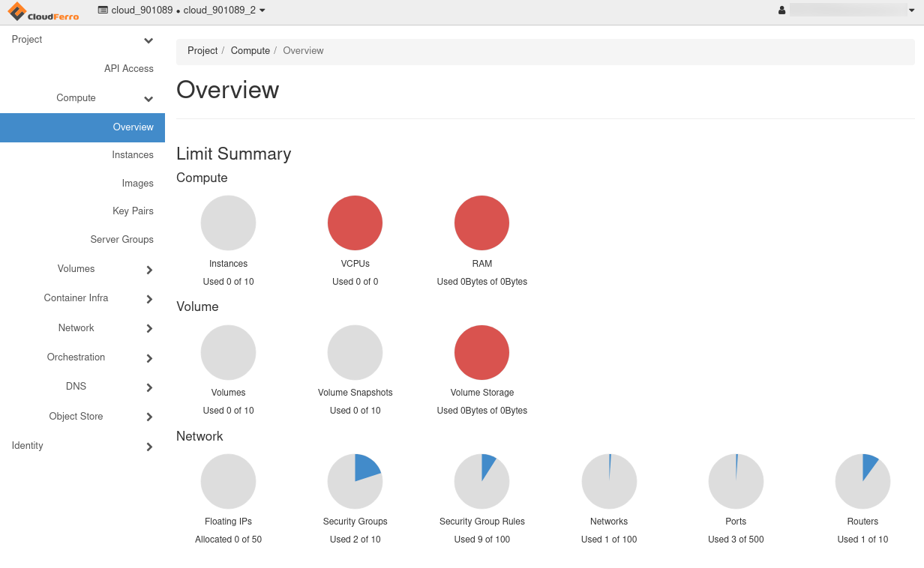Open the cloud_901089 project selector dropdown
Image resolution: width=924 pixels, height=568 pixels.
pyautogui.click(x=181, y=10)
